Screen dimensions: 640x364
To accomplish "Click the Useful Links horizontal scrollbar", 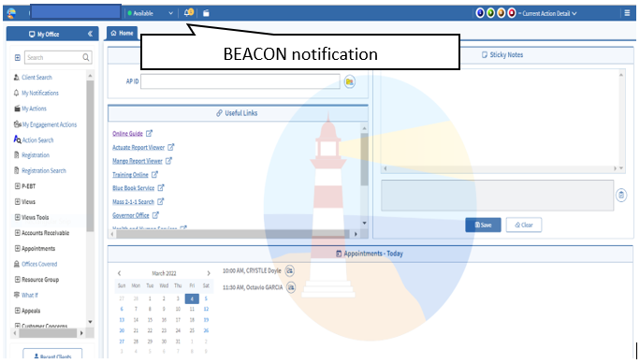I will [233, 234].
